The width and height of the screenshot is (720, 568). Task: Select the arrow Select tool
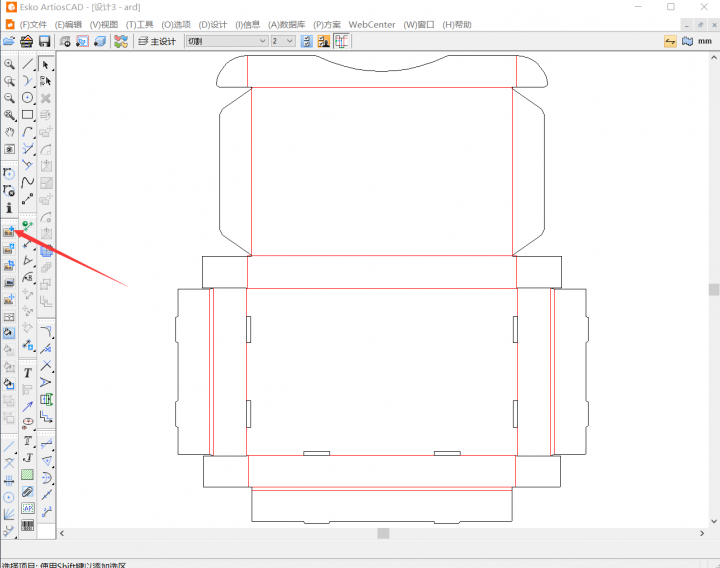[x=46, y=64]
